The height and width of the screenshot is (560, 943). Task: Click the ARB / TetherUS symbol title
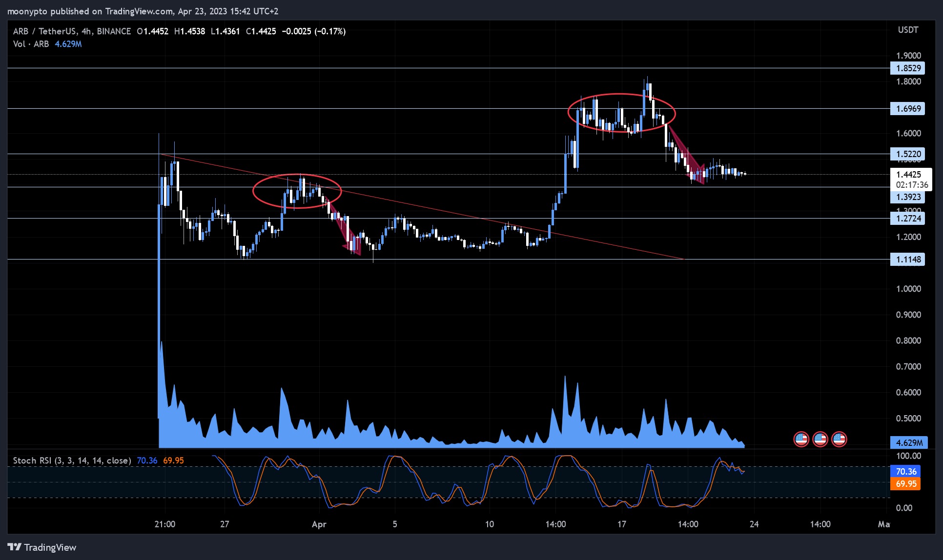(72, 31)
